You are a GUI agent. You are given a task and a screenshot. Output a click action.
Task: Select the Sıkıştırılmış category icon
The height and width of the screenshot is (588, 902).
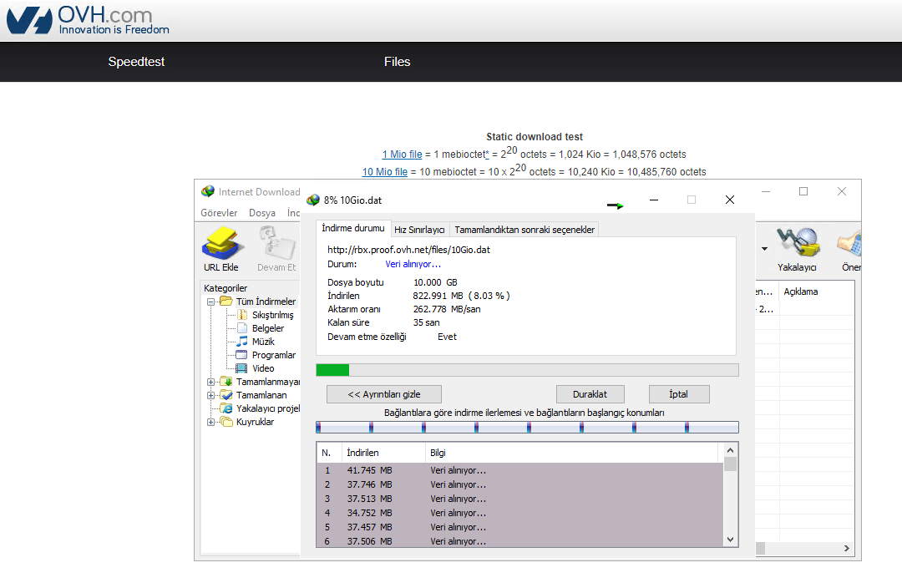click(x=242, y=315)
